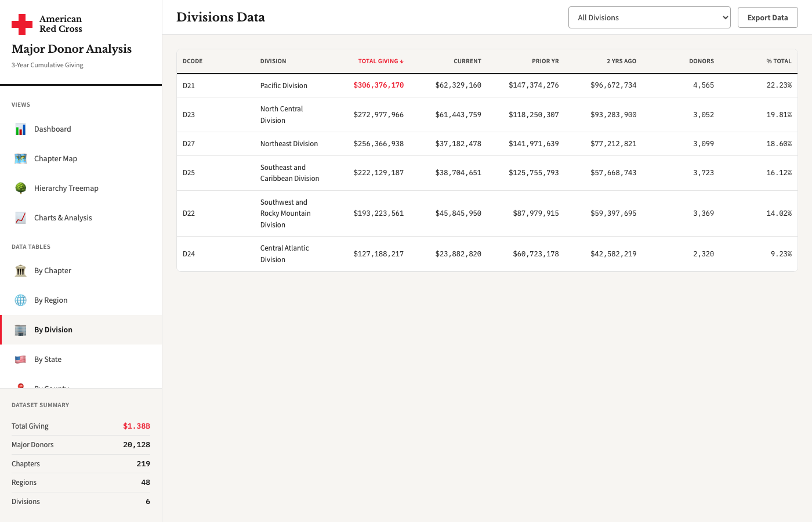The image size is (812, 522).
Task: Click the Charts & Analysis line chart icon
Action: click(20, 218)
